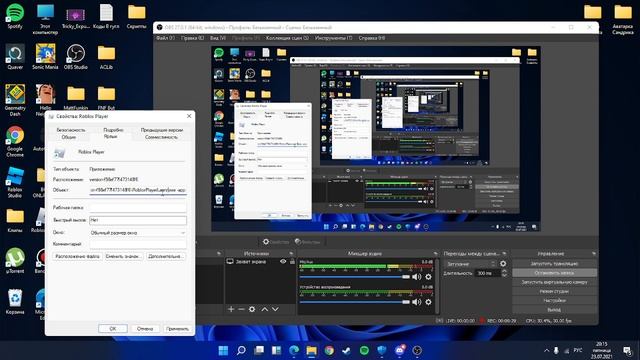
Task: Click the 300 ms duration field
Action: pos(488,273)
